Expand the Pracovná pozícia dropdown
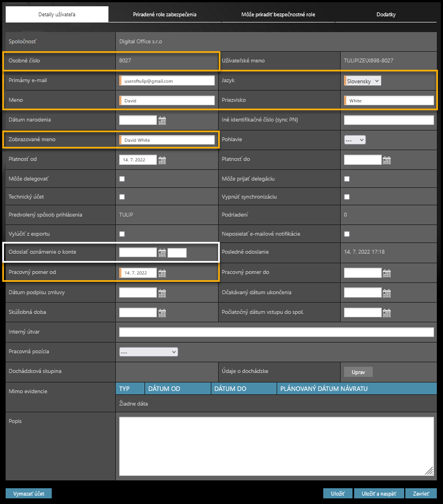 [x=148, y=352]
